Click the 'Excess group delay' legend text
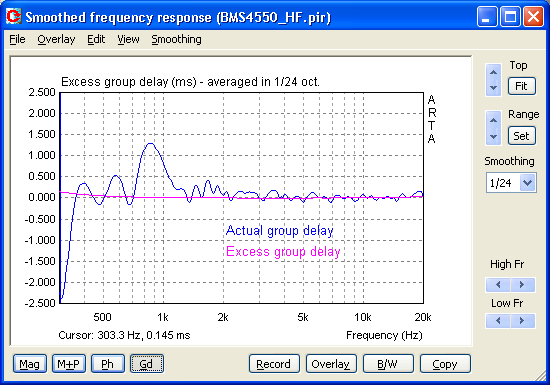Viewport: 550px width, 385px height. [283, 252]
